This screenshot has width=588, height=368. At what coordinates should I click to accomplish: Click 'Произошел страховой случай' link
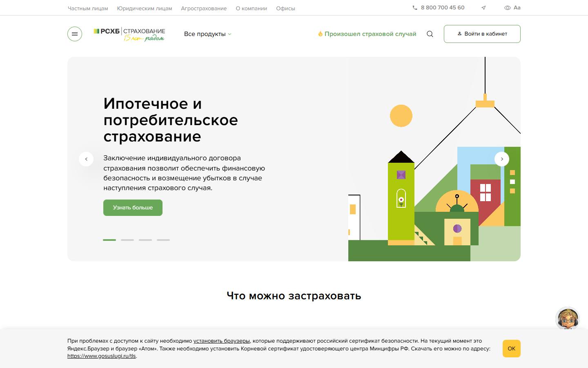point(367,34)
